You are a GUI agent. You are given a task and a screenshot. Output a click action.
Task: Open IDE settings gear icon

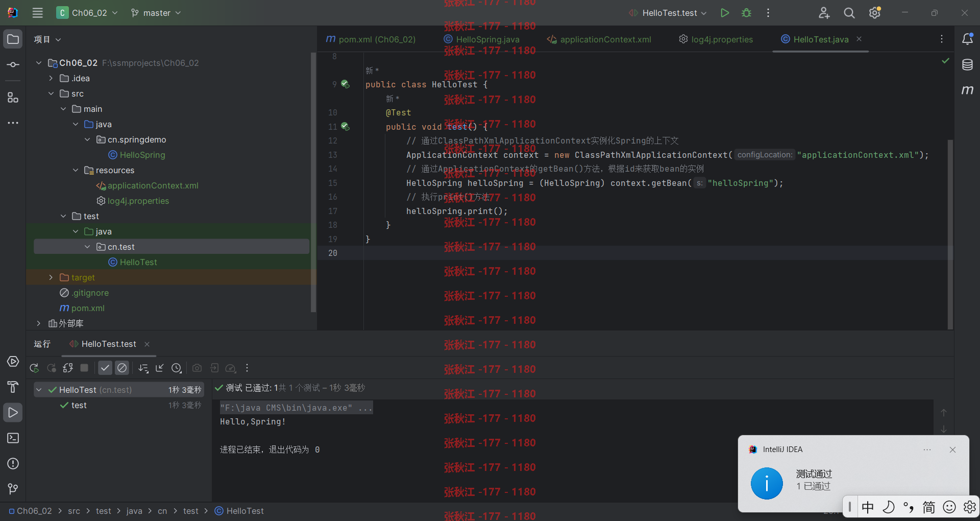[x=875, y=13]
